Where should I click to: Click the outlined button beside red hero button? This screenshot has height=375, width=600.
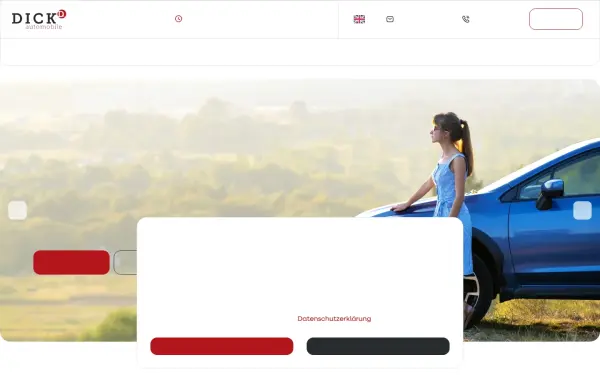click(125, 262)
